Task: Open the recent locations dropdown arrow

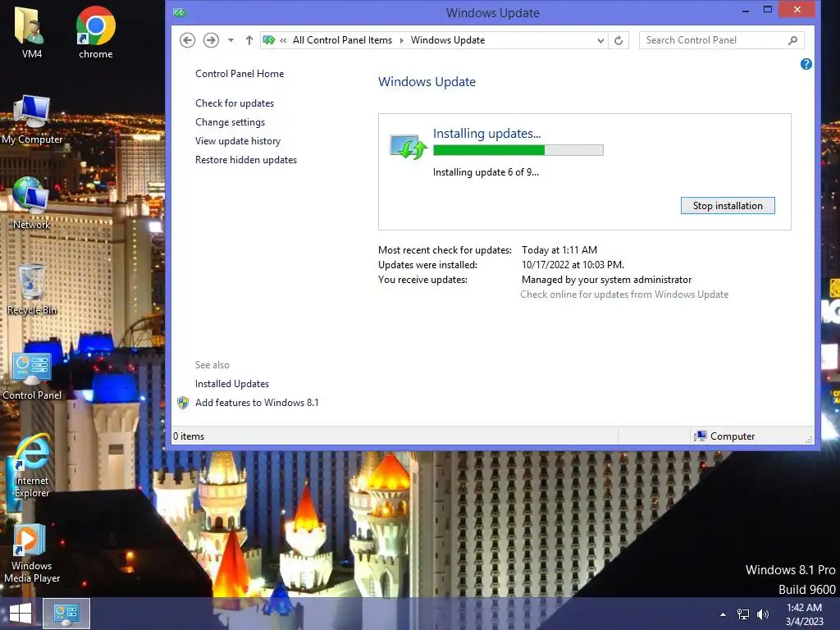Action: 231,40
